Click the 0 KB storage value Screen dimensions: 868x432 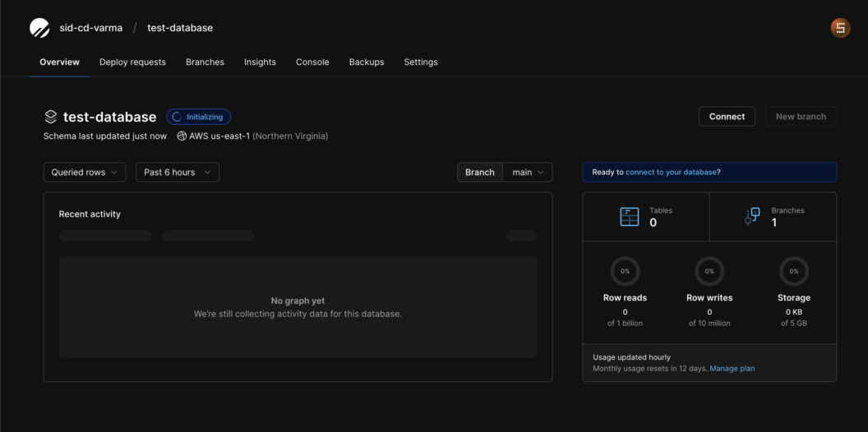(794, 311)
